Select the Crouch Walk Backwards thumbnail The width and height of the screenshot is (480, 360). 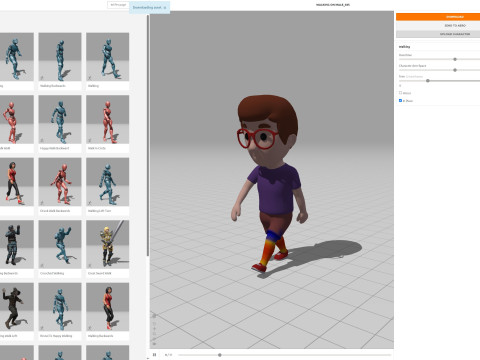click(x=60, y=182)
